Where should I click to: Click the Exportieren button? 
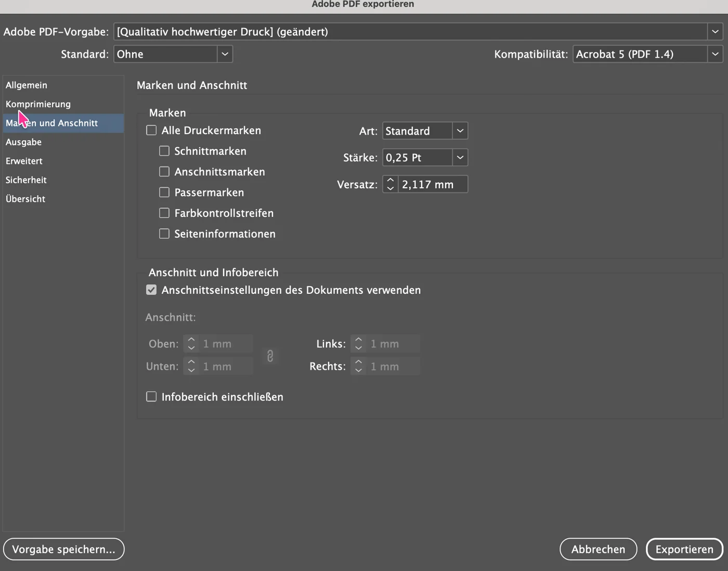pyautogui.click(x=684, y=549)
